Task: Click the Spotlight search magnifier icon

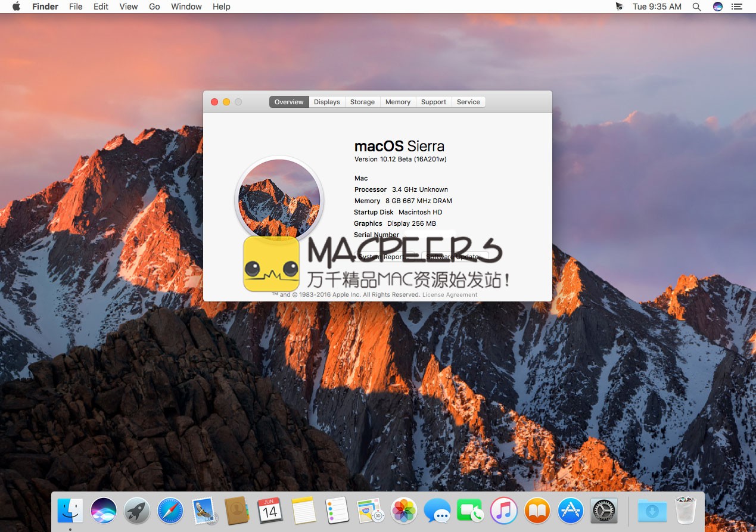Action: coord(696,7)
